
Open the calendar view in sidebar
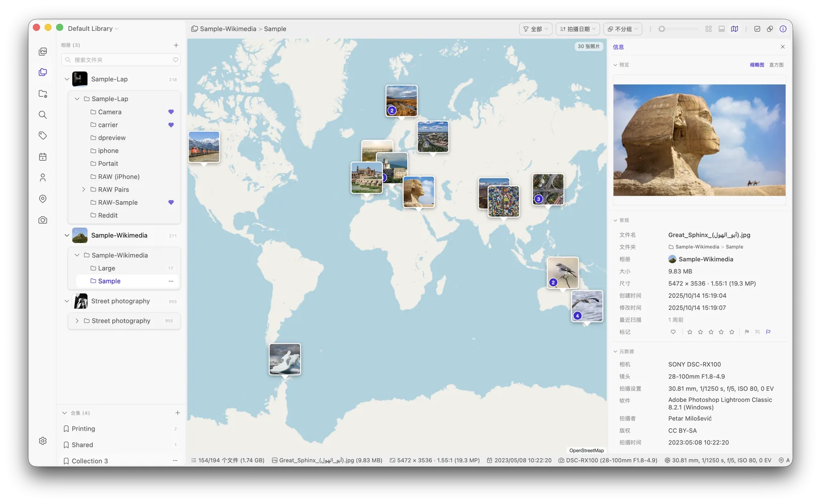43,157
